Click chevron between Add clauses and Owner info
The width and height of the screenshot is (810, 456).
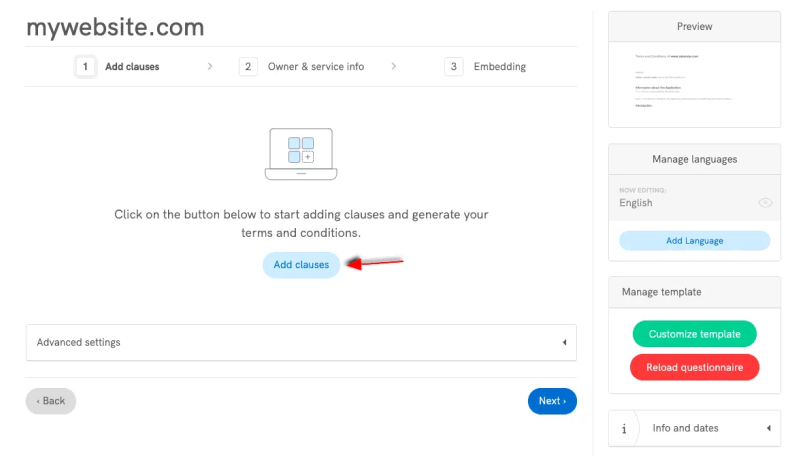[x=210, y=67]
